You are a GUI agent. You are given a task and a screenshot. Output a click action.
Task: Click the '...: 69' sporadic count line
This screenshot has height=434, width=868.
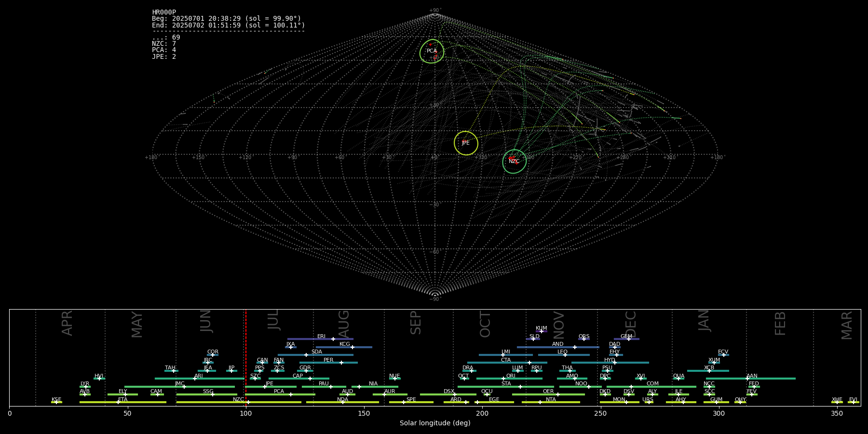[x=166, y=37]
